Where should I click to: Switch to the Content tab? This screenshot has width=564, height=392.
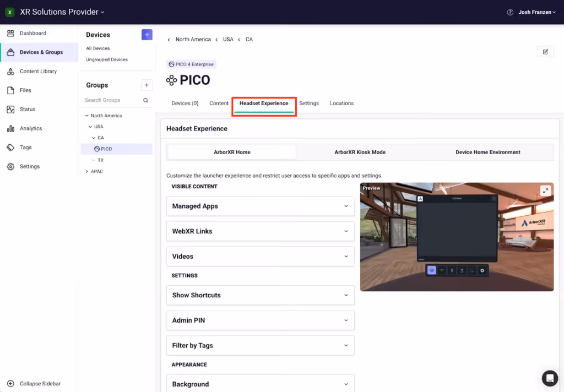(219, 103)
